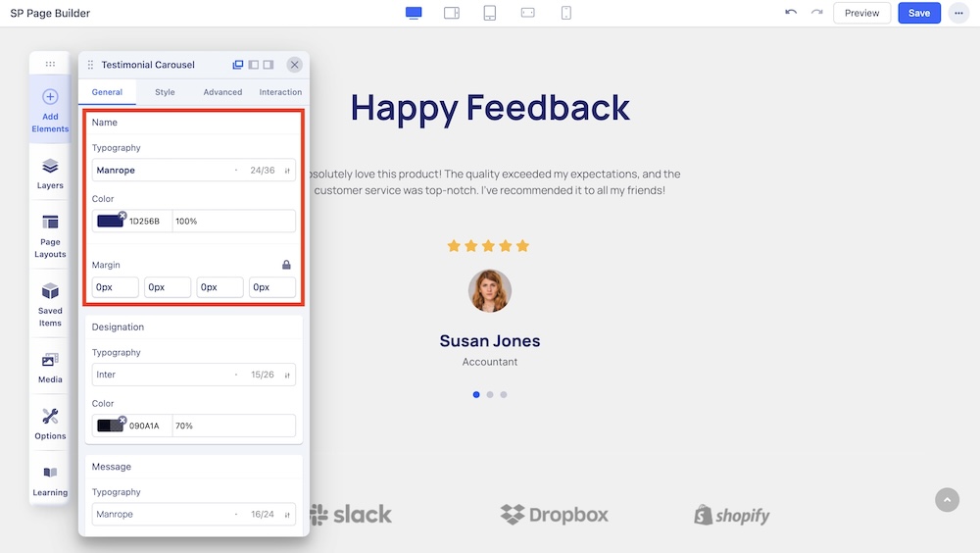Screen dimensions: 980x553
Task: Switch to desktop device view
Action: pyautogui.click(x=414, y=13)
